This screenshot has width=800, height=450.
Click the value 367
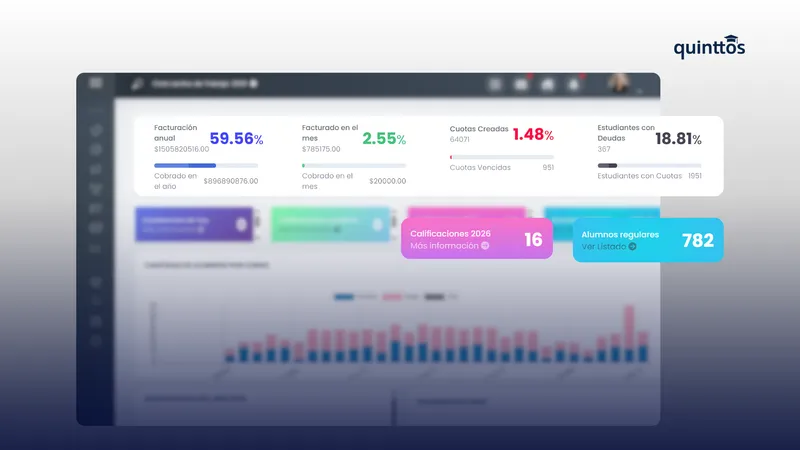(604, 149)
